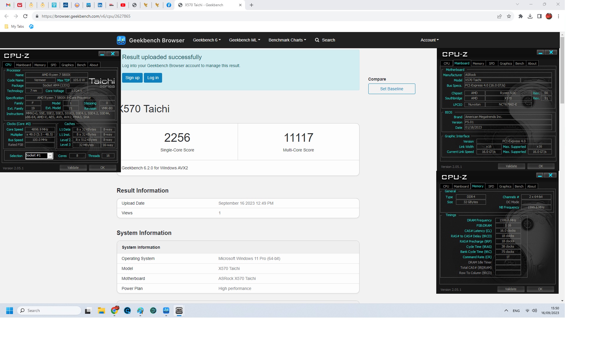Select CPU tab in upper-right CPU-Z window

[447, 64]
